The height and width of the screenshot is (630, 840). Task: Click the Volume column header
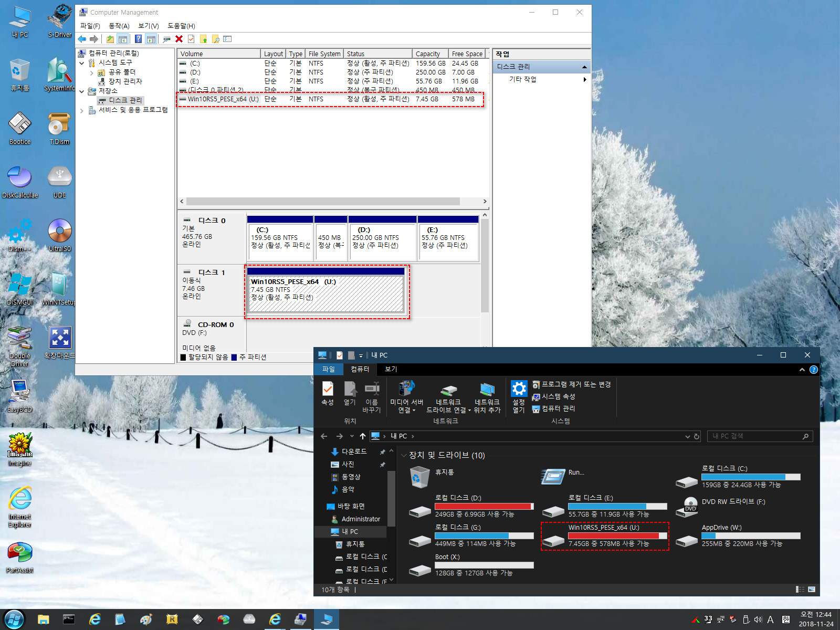click(x=219, y=54)
